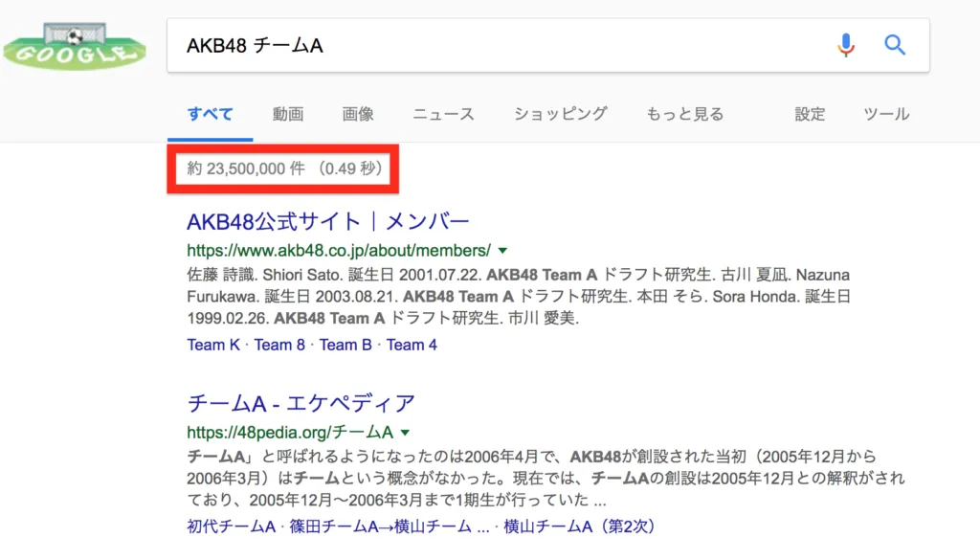This screenshot has width=980, height=560.
Task: Open the Team 4 sitelink
Action: click(x=412, y=345)
